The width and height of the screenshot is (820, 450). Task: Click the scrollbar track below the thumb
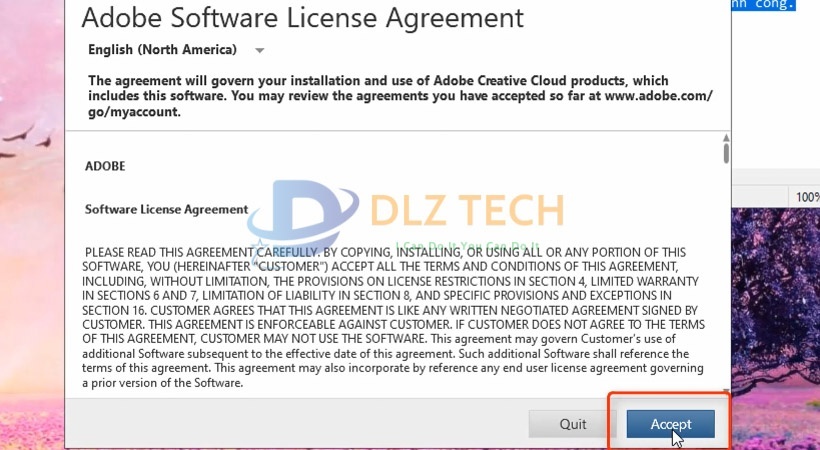(x=726, y=280)
